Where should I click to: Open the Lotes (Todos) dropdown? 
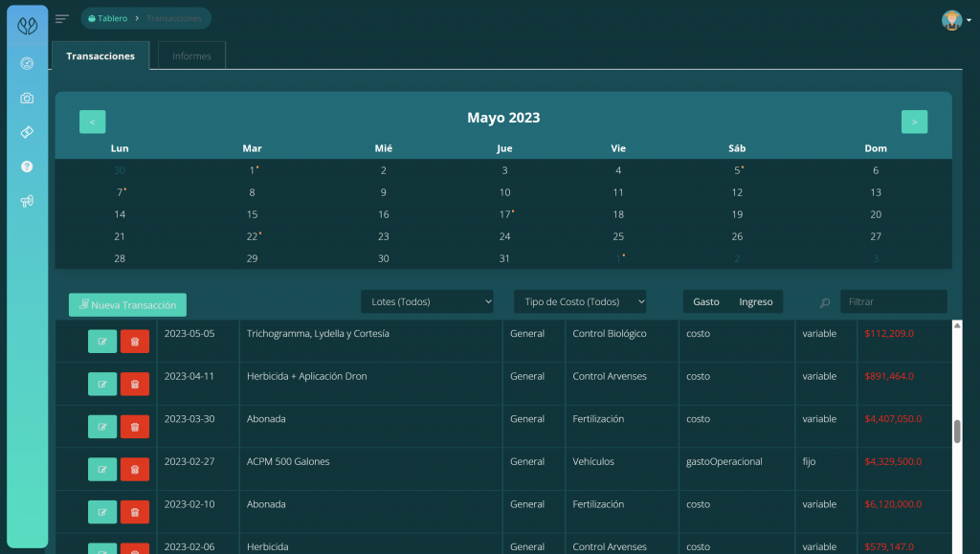point(427,300)
